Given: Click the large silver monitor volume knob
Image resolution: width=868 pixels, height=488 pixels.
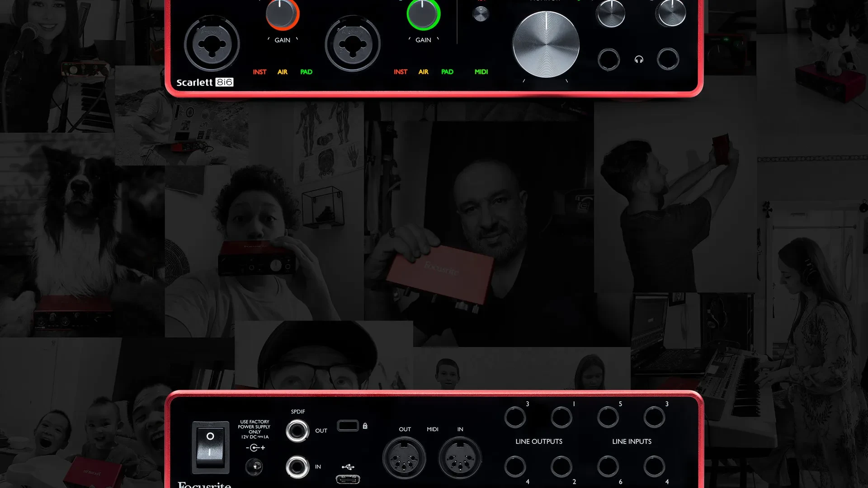Looking at the screenshot, I should pyautogui.click(x=546, y=44).
